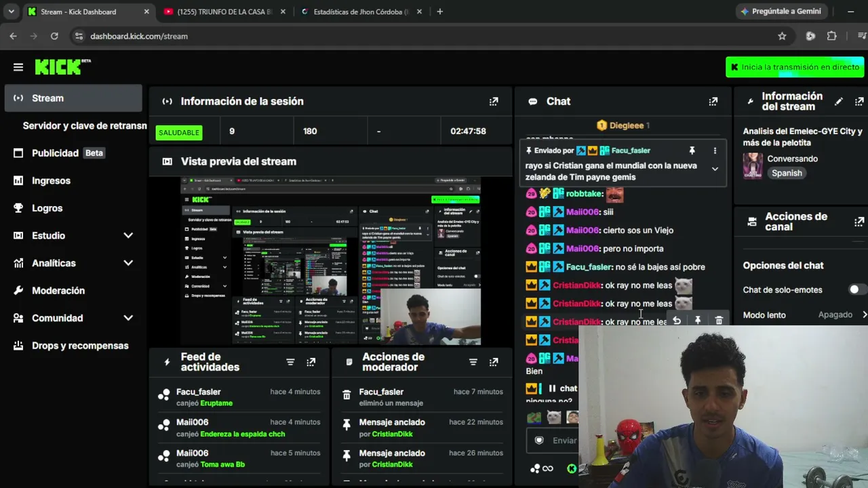
Task: Open the hamburger menu beside the Kick logo
Action: pyautogui.click(x=18, y=67)
